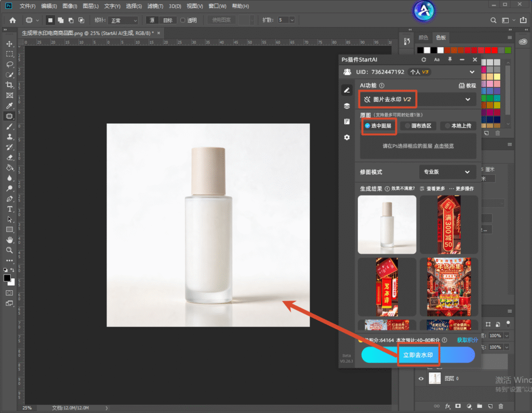The height and width of the screenshot is (413, 532).
Task: Select the 选中图层 radio option
Action: pyautogui.click(x=378, y=126)
